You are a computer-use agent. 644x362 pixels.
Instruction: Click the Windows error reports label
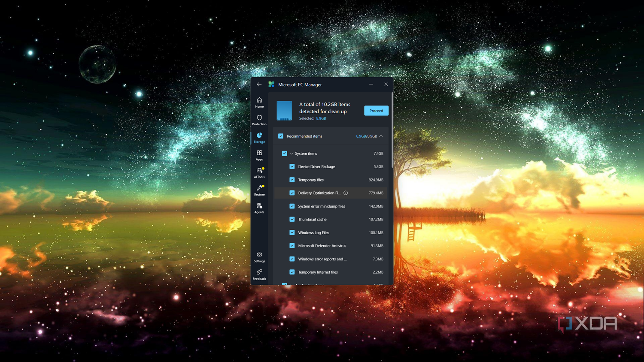[322, 259]
